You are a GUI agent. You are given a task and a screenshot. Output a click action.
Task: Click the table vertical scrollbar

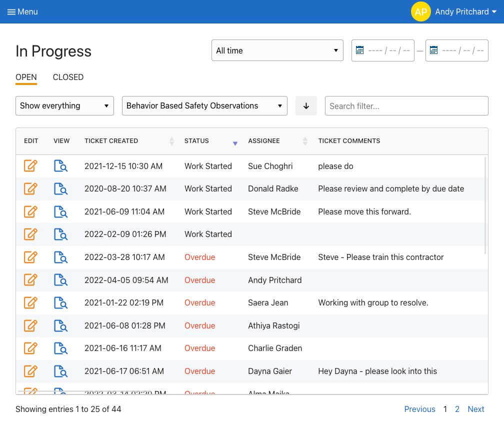point(485,205)
